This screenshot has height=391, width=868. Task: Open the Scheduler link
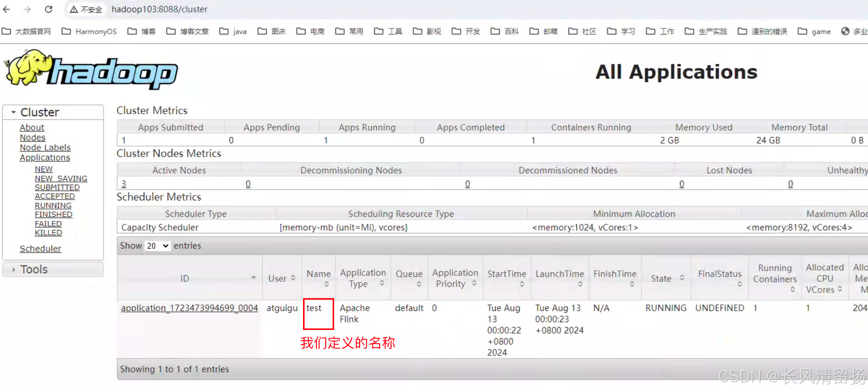pos(40,249)
